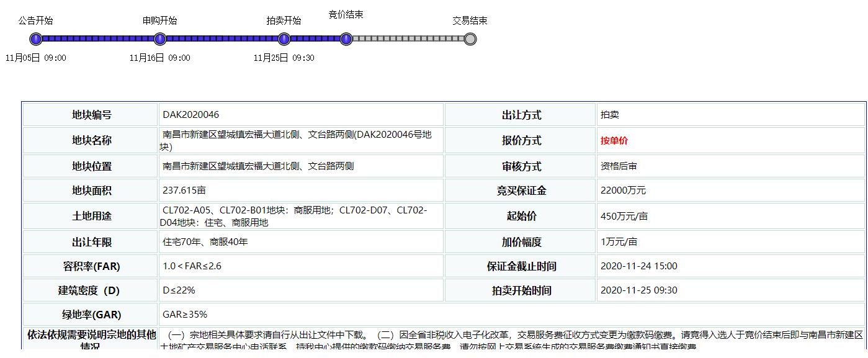Click the 1万元/亩 bid increment value

619,242
